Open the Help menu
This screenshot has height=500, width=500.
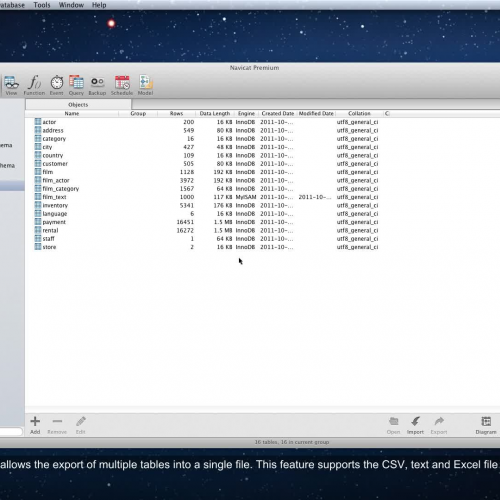(99, 5)
